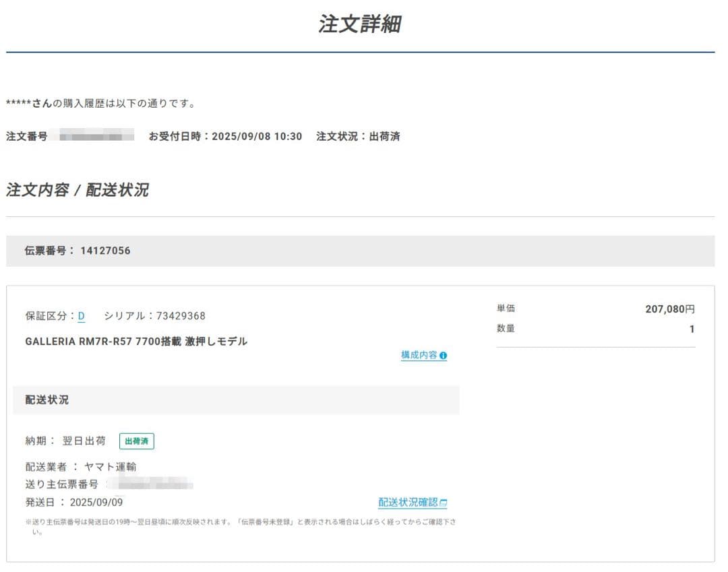
Task: Click the product name GALLERIA RM7R-R57
Action: click(136, 342)
